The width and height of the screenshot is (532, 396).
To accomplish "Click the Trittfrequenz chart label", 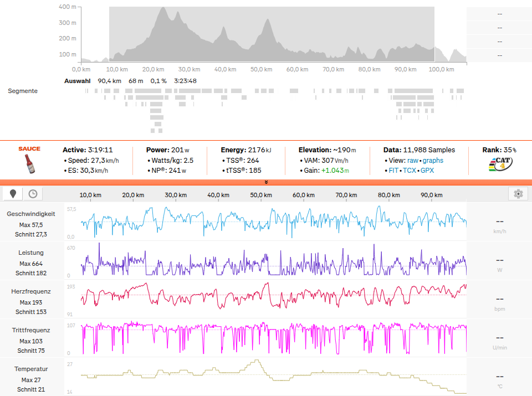I will (31, 330).
